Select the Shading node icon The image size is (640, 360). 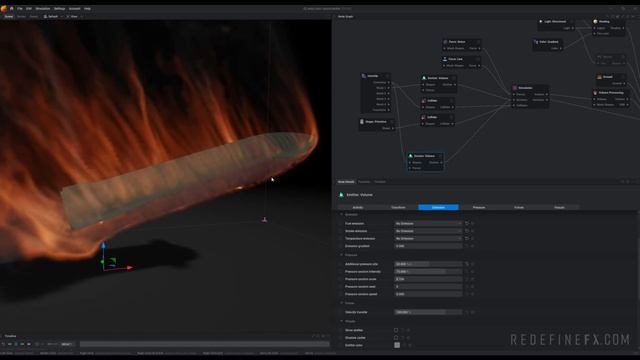point(596,21)
